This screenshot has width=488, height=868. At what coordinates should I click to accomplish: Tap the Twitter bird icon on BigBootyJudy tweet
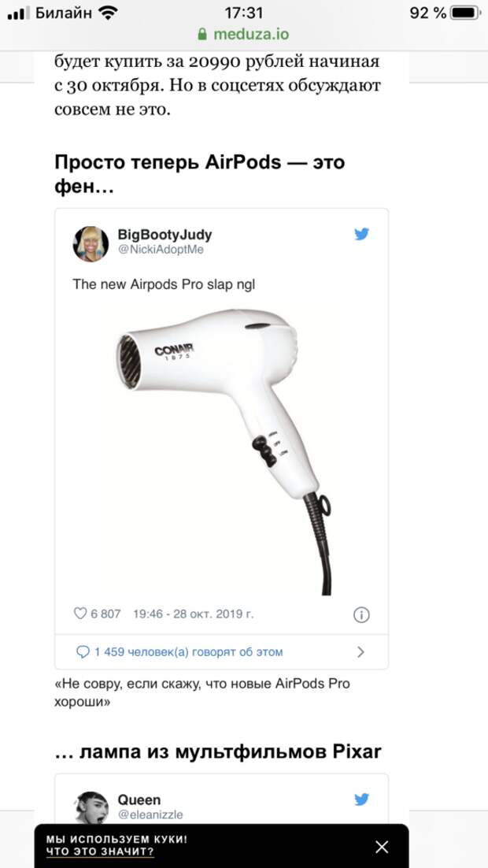362,234
